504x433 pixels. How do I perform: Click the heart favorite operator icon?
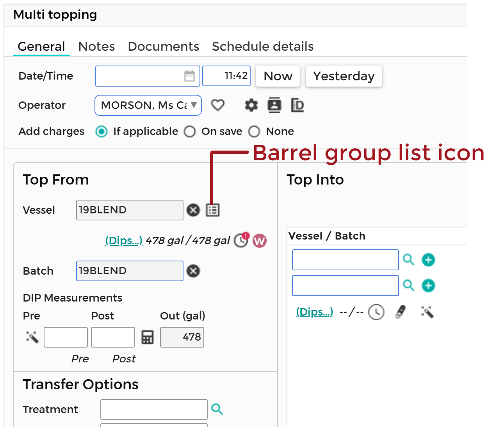click(x=218, y=105)
